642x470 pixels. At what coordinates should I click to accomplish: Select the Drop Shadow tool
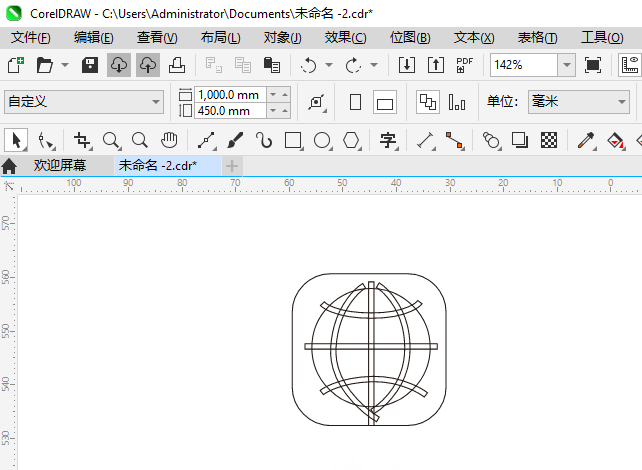(520, 140)
